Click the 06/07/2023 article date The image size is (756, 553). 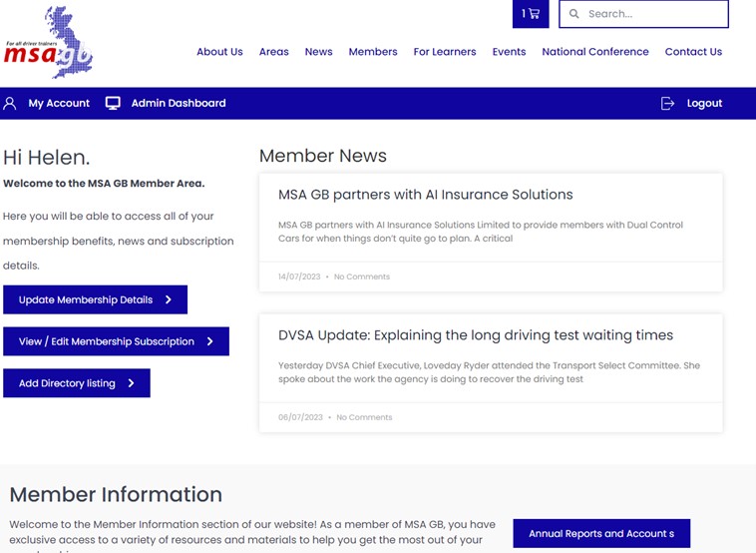point(300,417)
